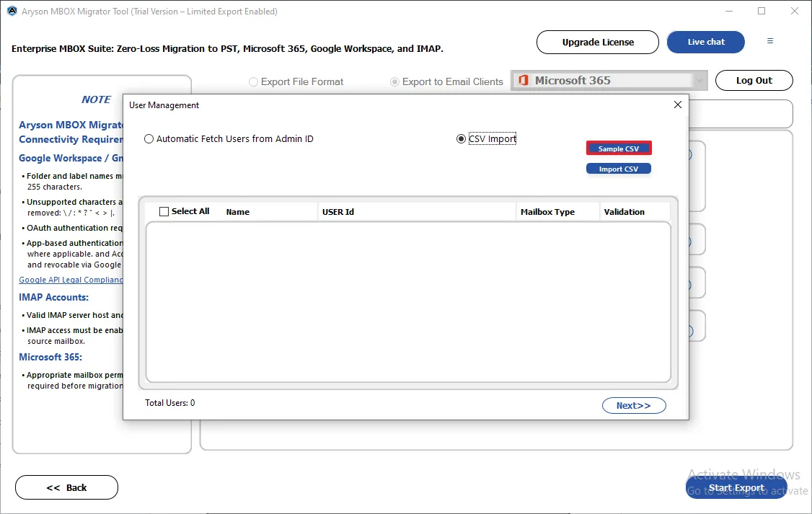Close the Aryson MBOX Migrator window
The width and height of the screenshot is (812, 514).
point(795,11)
